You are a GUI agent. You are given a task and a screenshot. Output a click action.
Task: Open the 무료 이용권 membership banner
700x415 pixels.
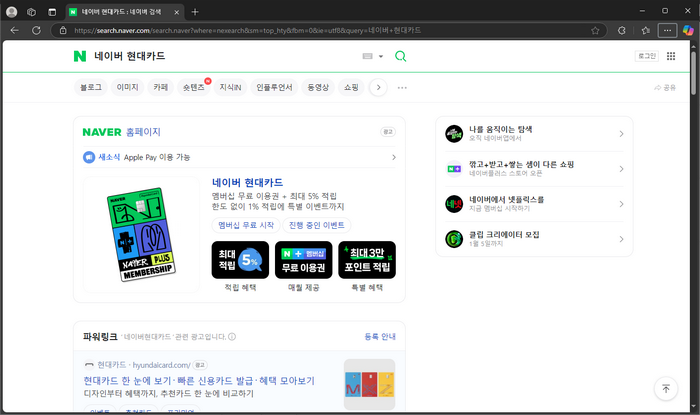304,260
